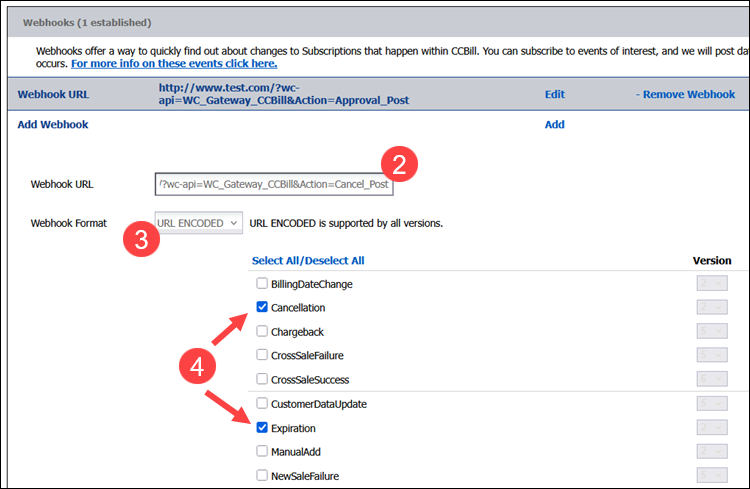The image size is (750, 489).
Task: Toggle the BillingDateChange checkbox
Action: click(262, 283)
